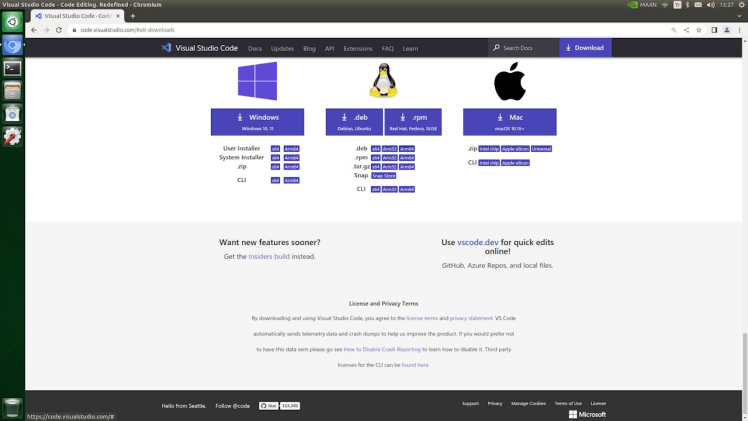Open the Blog menu item
The height and width of the screenshot is (421, 748).
point(309,49)
